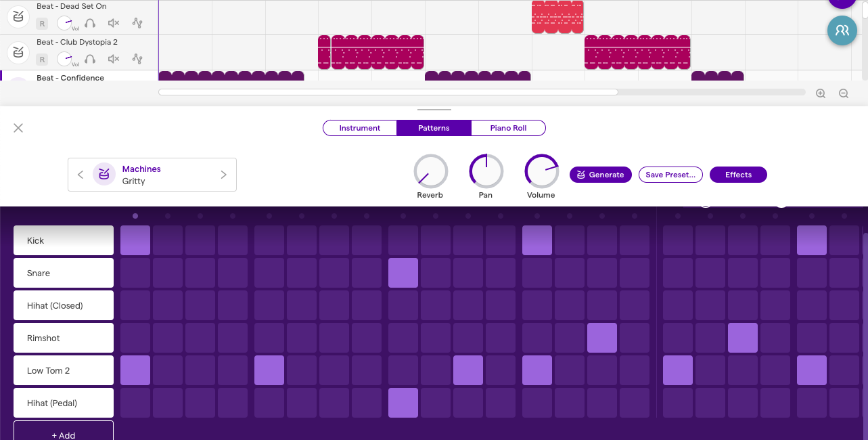Open automation settings for Beat - Club Dystopia 2
This screenshot has height=440, width=868.
click(137, 59)
